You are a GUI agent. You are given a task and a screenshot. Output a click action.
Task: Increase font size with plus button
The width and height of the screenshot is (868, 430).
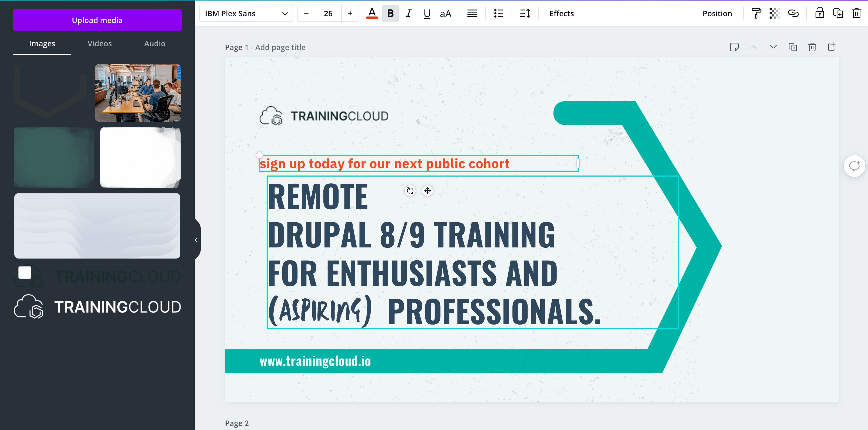tap(350, 14)
